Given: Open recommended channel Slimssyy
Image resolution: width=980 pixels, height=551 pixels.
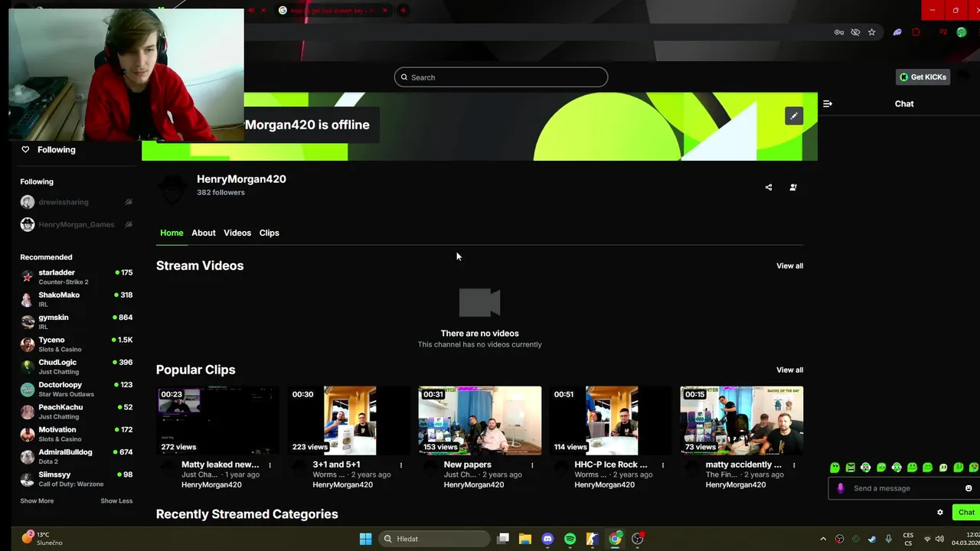Looking at the screenshot, I should click(76, 479).
